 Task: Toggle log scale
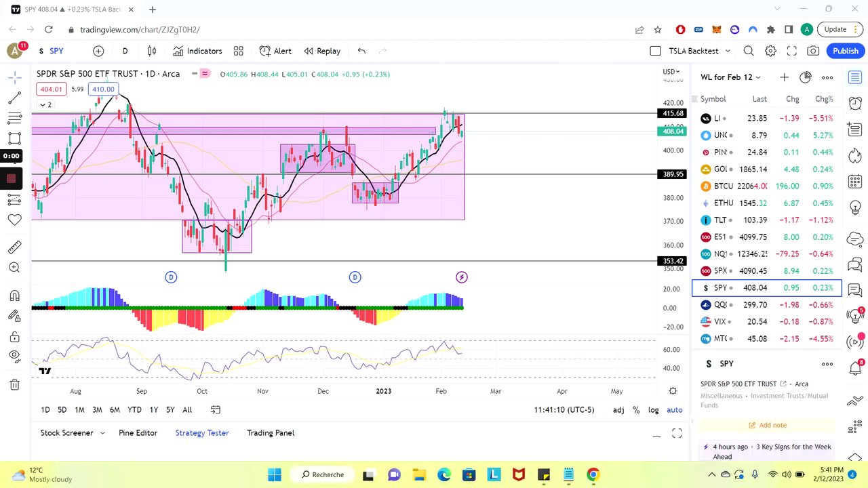pos(653,409)
